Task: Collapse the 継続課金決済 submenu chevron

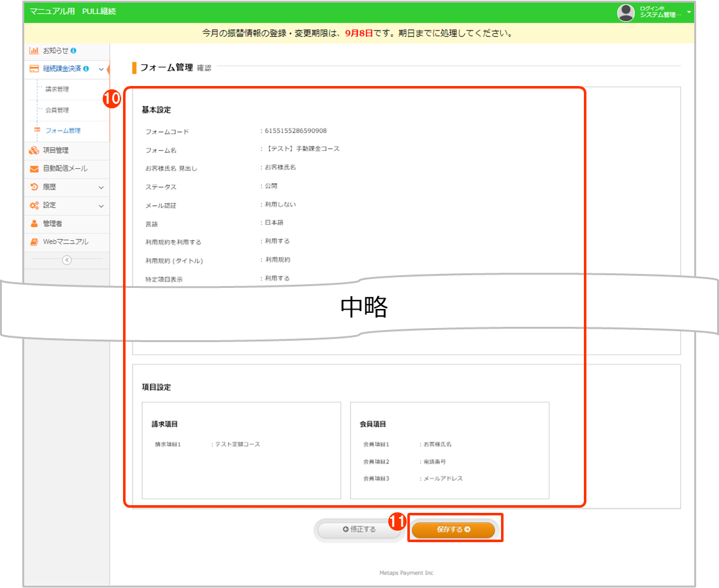Action: click(x=101, y=69)
